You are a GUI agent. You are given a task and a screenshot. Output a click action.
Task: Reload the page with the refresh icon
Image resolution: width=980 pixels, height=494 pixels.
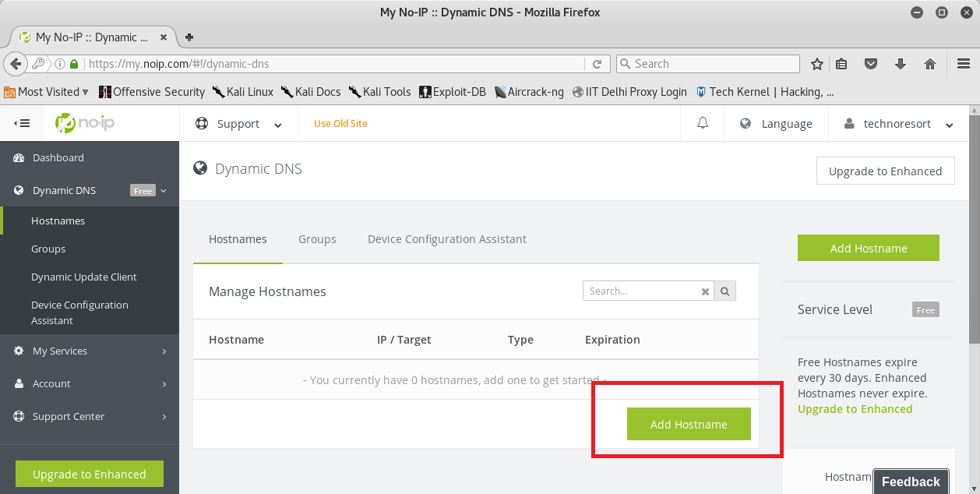click(598, 64)
